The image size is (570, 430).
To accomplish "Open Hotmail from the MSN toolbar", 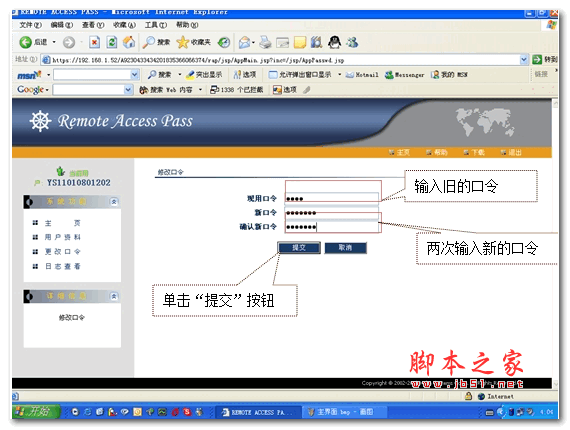I will pos(362,75).
